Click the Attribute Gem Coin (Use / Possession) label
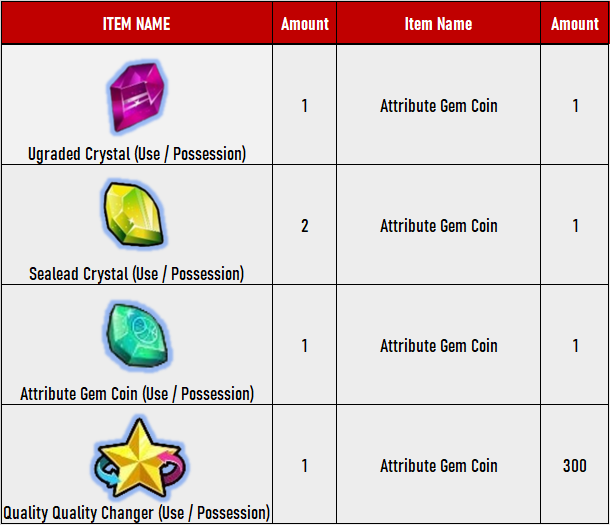610x525 pixels. (137, 394)
